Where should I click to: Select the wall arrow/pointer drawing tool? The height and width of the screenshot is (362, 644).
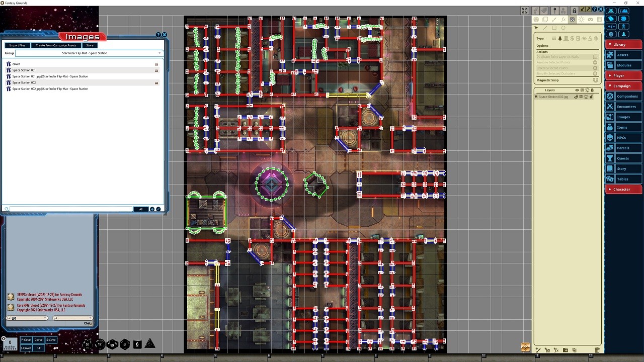(536, 28)
